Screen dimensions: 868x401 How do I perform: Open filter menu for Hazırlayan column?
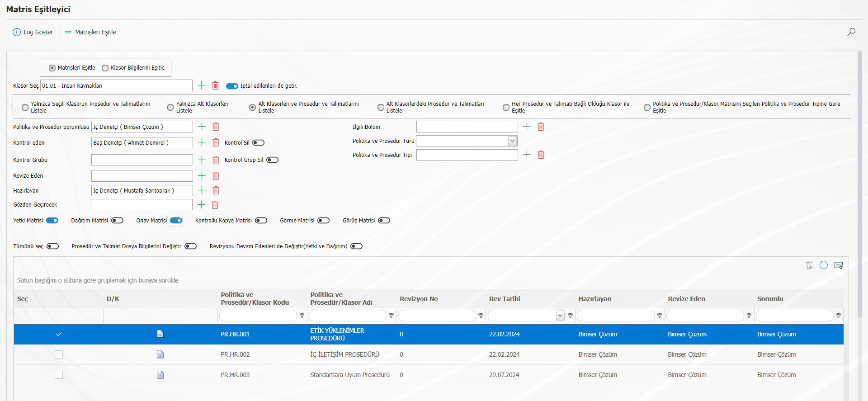coord(660,316)
